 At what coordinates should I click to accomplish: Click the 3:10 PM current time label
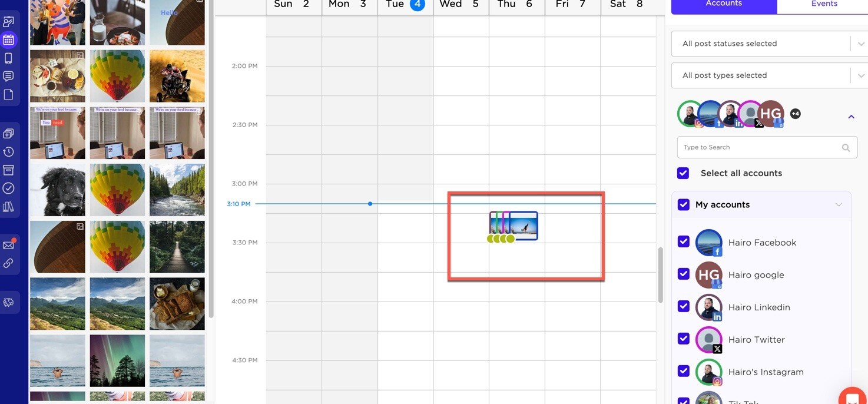(x=238, y=204)
